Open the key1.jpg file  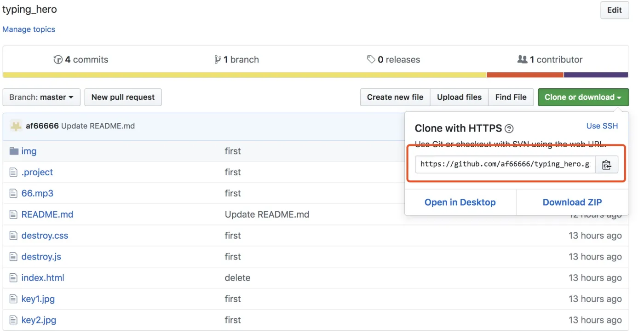(38, 299)
